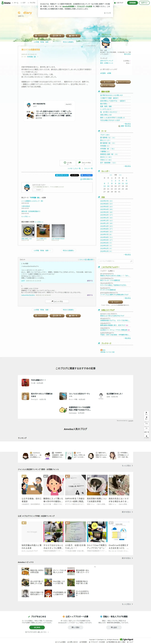Open スパムを報告 footer link
Image resolution: width=151 pixels, height=644 pixels.
(x=61, y=642)
